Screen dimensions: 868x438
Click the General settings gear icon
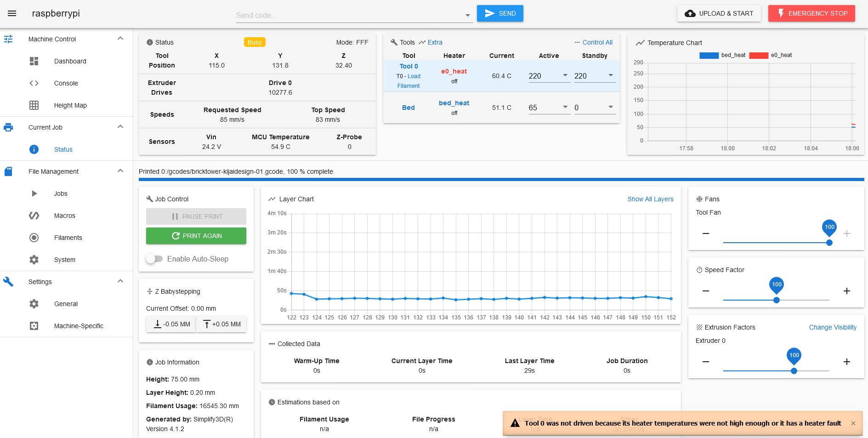(x=34, y=304)
